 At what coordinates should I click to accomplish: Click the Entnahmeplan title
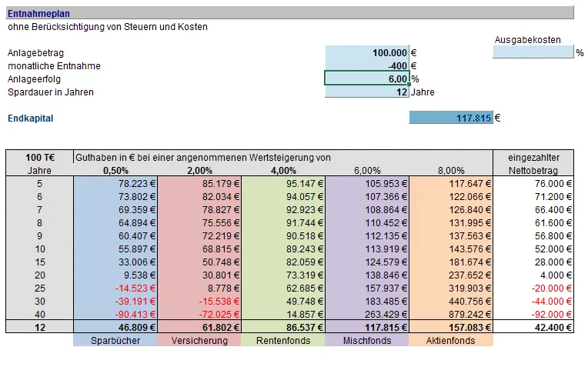click(x=38, y=14)
